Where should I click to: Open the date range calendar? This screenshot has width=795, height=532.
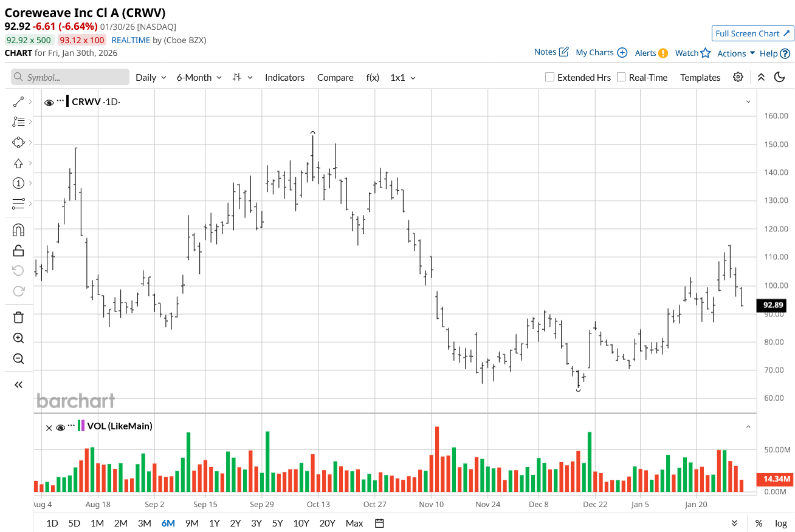(380, 523)
